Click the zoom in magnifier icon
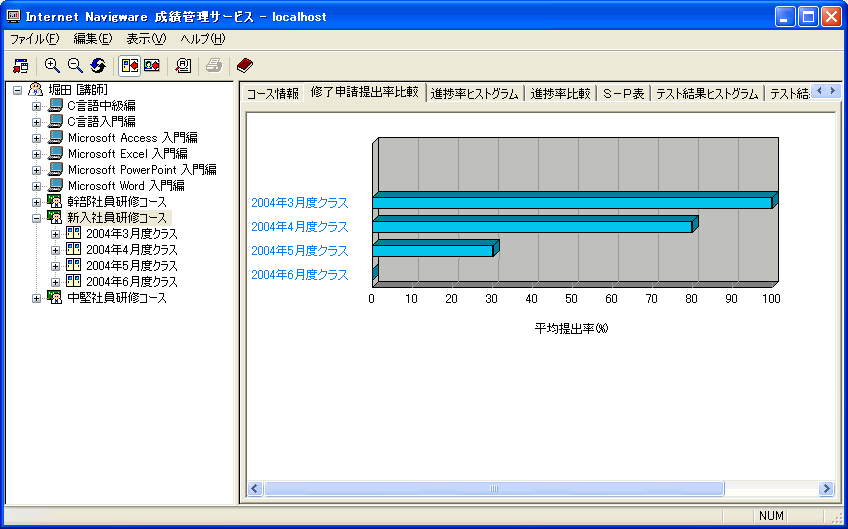Image resolution: width=848 pixels, height=529 pixels. 52,66
